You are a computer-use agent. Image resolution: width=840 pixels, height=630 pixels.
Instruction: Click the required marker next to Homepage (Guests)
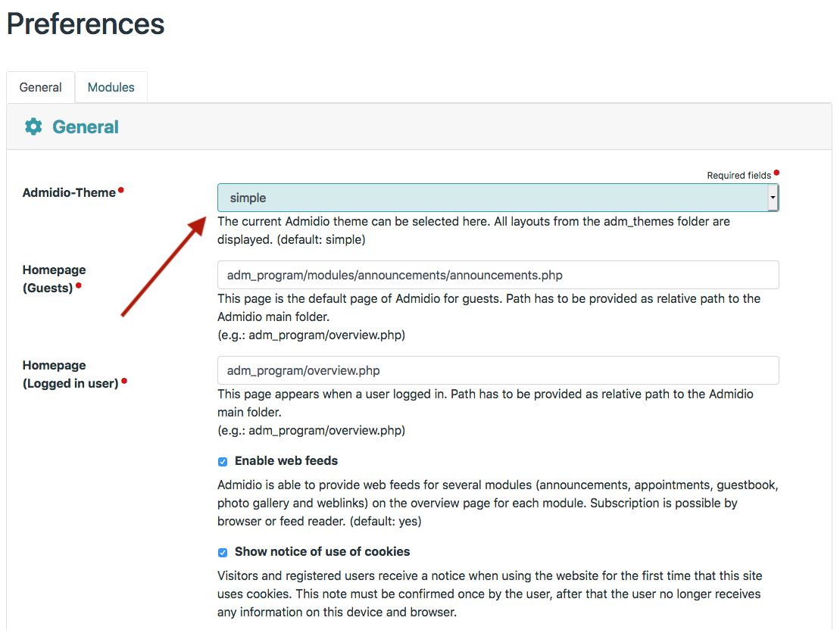(78, 285)
